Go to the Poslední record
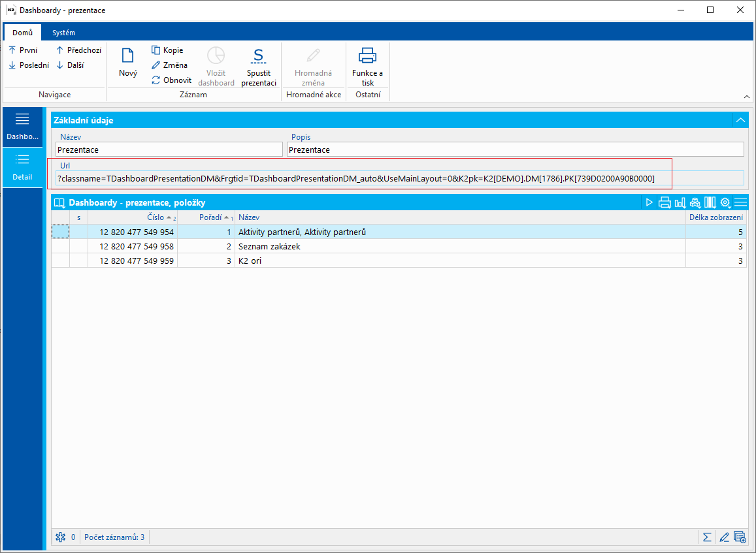 click(x=29, y=65)
